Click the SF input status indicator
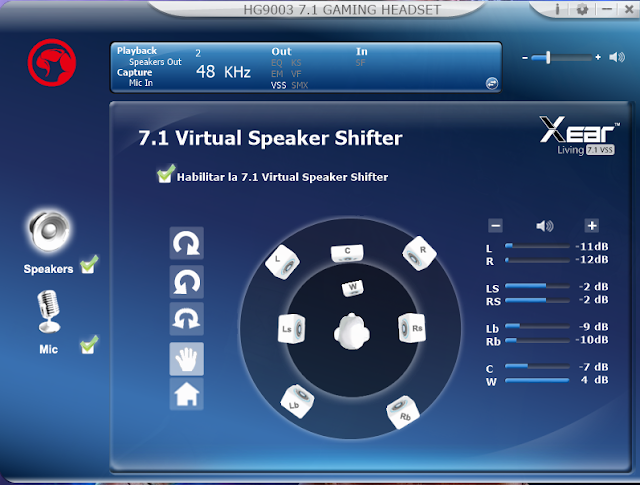This screenshot has width=640, height=485. coord(360,63)
